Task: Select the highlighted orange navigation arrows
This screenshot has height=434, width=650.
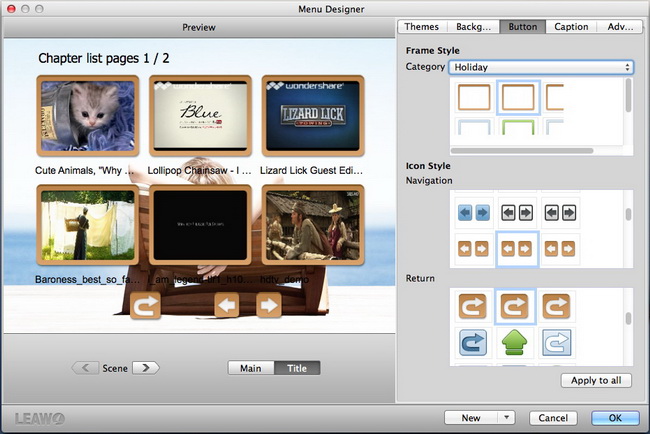Action: click(517, 249)
